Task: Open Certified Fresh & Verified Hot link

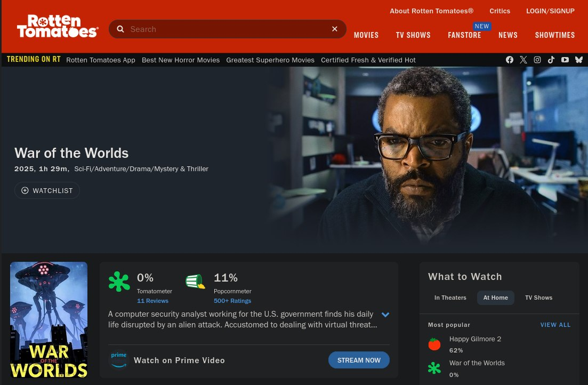Action: click(368, 60)
